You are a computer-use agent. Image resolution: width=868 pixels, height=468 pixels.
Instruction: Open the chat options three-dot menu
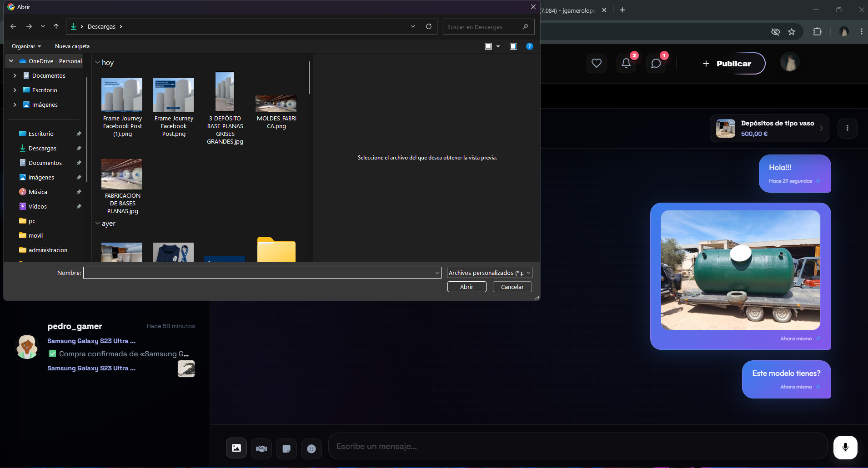[x=847, y=128]
